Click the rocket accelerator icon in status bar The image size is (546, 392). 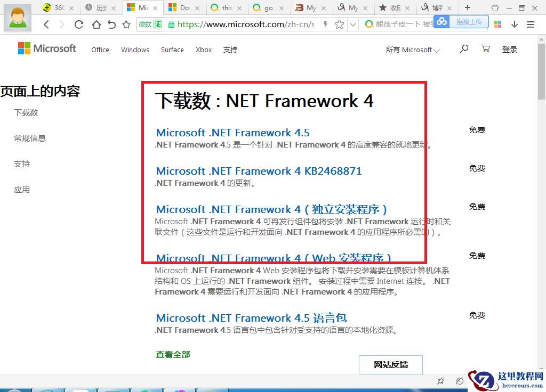440,381
